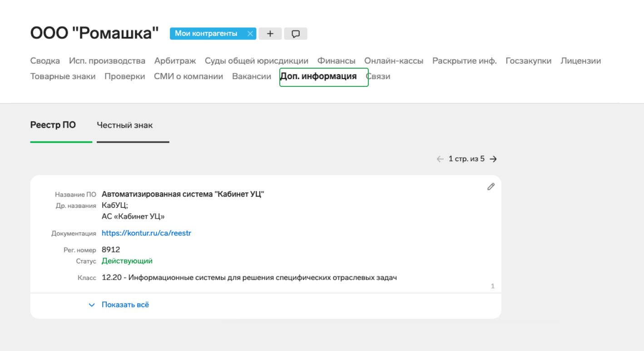Open the "Арбитраж" tab
The width and height of the screenshot is (644, 351).
pyautogui.click(x=175, y=60)
